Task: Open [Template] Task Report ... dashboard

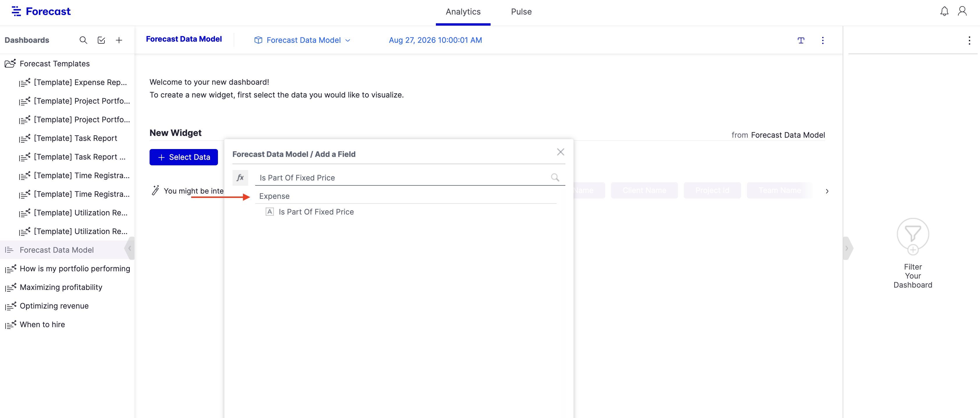Action: coord(79,157)
